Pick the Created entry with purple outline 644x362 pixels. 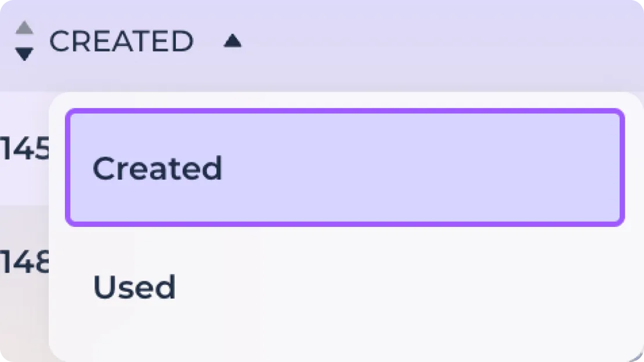345,168
